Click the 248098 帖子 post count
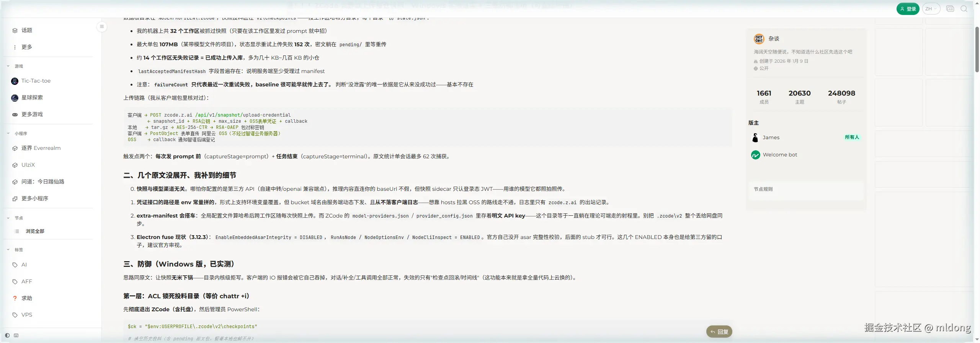The height and width of the screenshot is (343, 980). (x=841, y=97)
